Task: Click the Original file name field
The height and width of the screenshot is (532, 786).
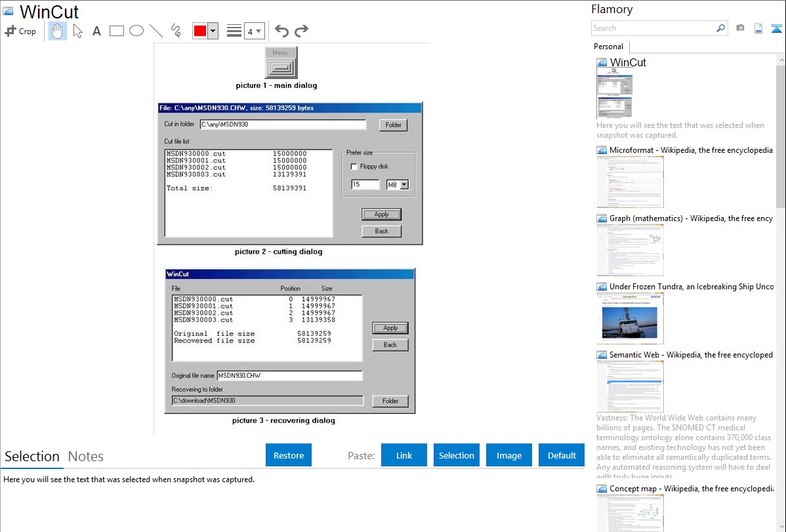Action: (x=289, y=376)
